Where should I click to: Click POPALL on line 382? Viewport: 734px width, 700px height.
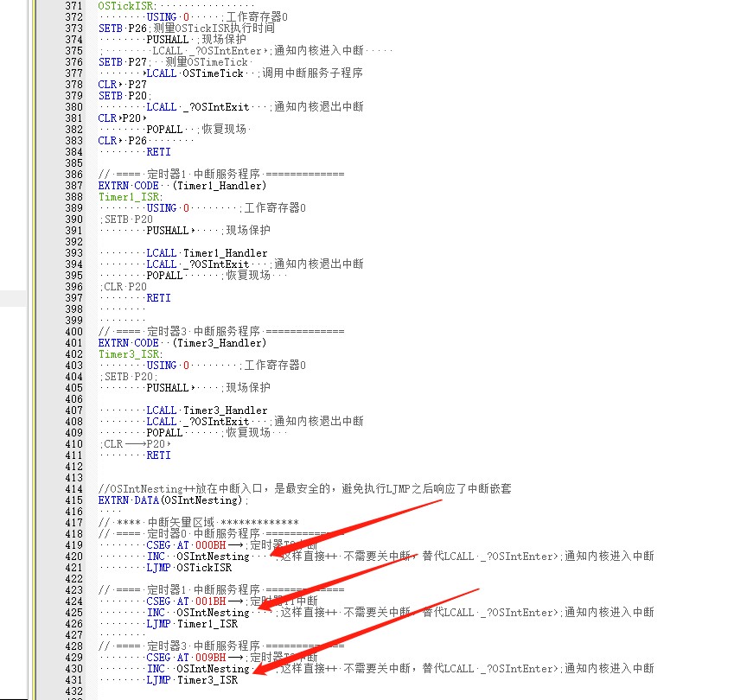pyautogui.click(x=164, y=130)
